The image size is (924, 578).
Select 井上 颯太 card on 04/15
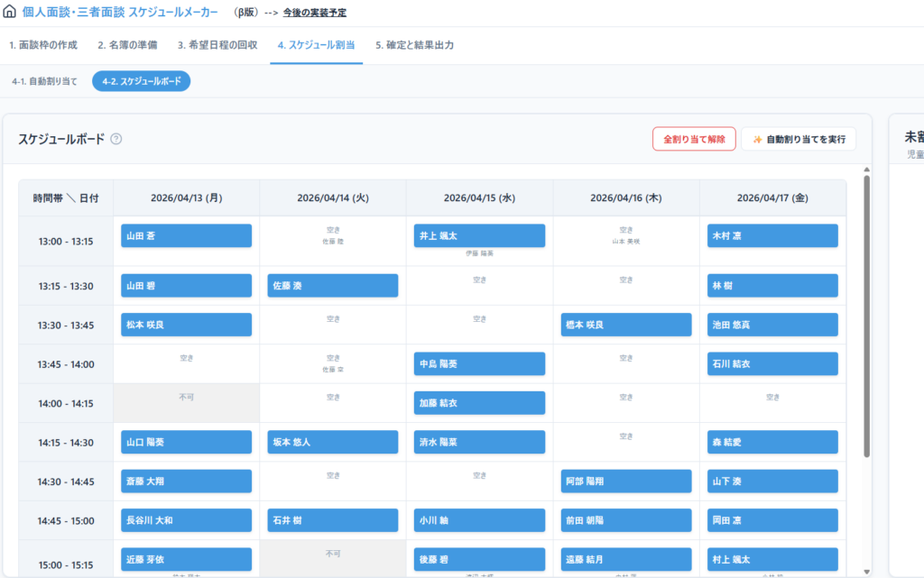[479, 235]
